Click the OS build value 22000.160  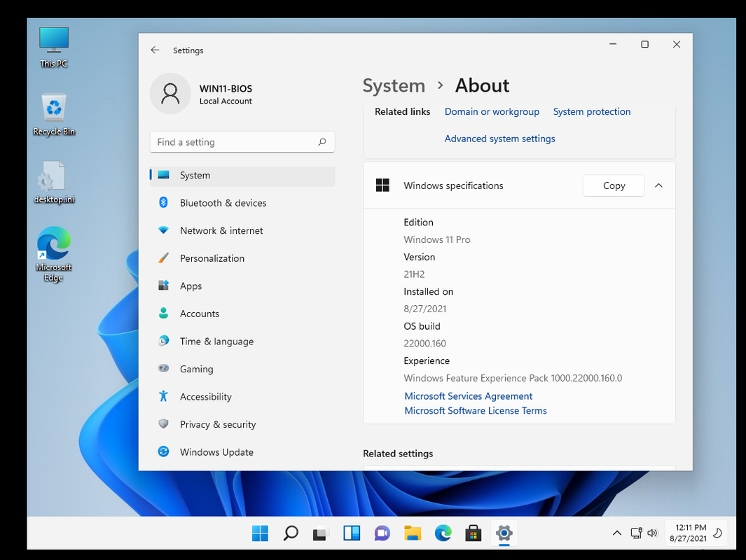point(425,343)
